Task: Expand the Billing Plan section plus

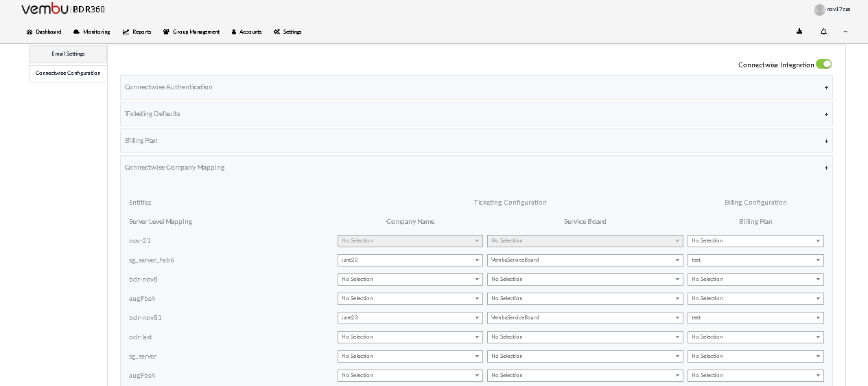Action: pos(826,141)
